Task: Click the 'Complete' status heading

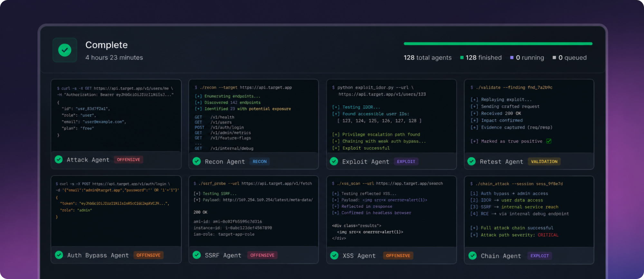Action: tap(106, 45)
